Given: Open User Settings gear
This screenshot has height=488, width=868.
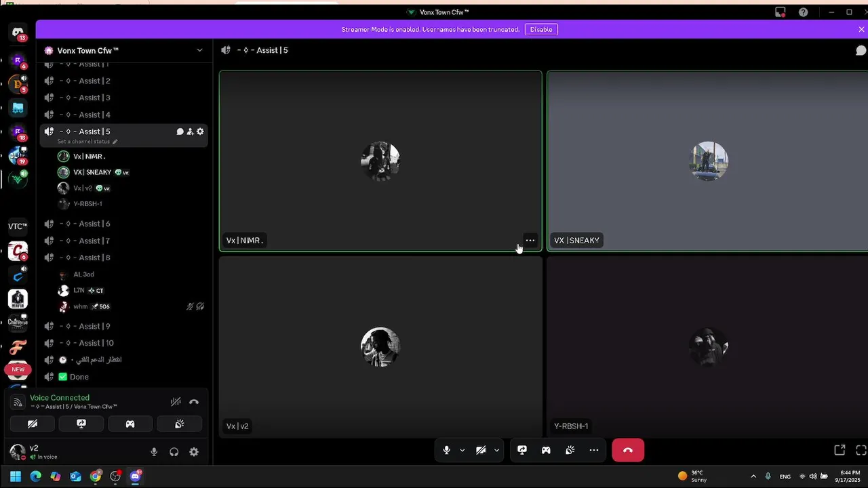Looking at the screenshot, I should [194, 452].
